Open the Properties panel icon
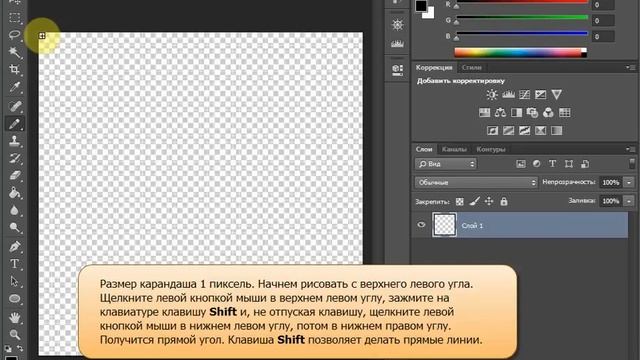 click(397, 70)
